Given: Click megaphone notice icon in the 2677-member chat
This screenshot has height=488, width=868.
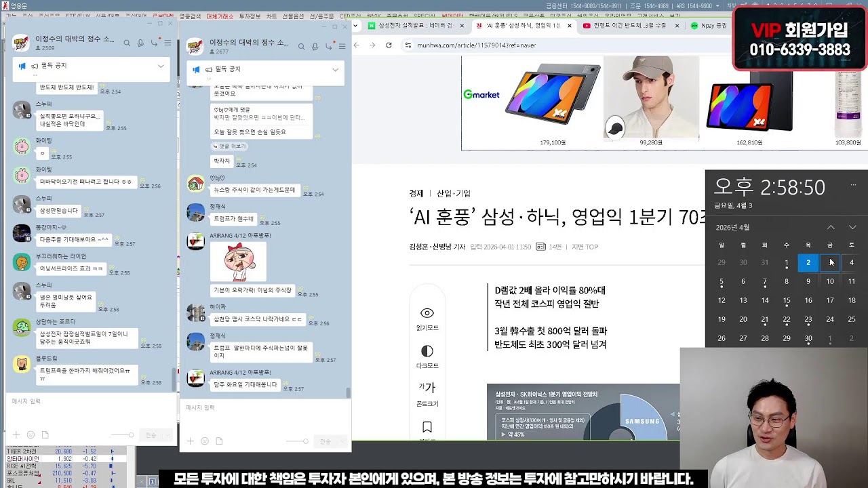Looking at the screenshot, I should coord(197,69).
